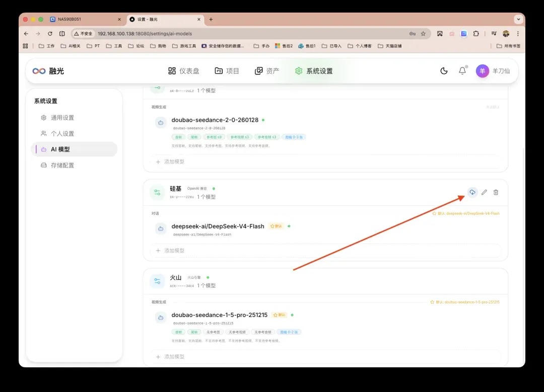The width and height of the screenshot is (544, 392).
Task: Expand the browser tab search chevron
Action: click(x=518, y=20)
